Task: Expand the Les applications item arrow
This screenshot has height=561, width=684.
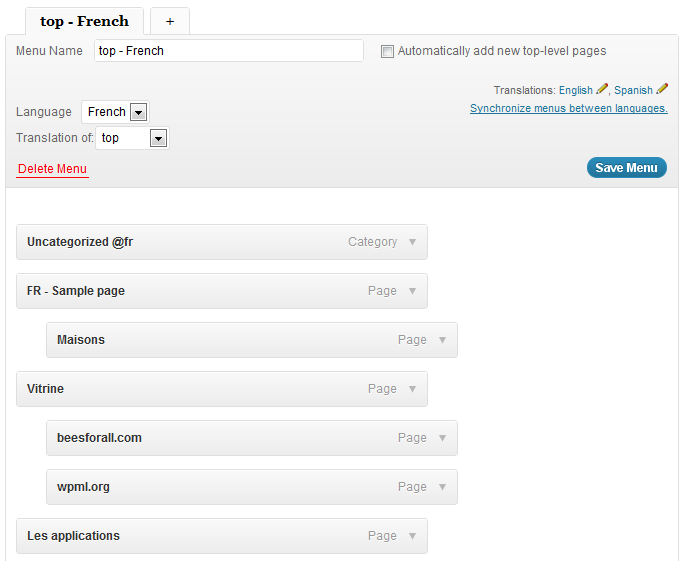Action: click(412, 536)
